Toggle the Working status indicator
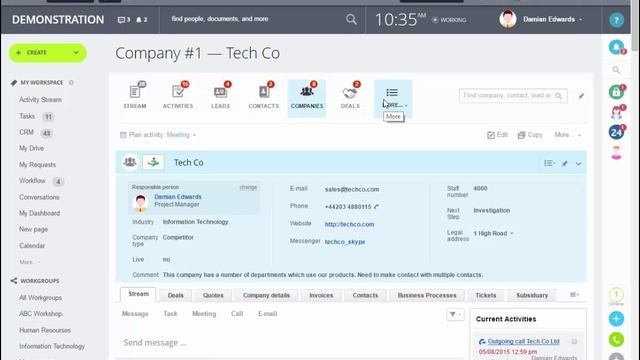The height and width of the screenshot is (360, 640). (x=449, y=20)
